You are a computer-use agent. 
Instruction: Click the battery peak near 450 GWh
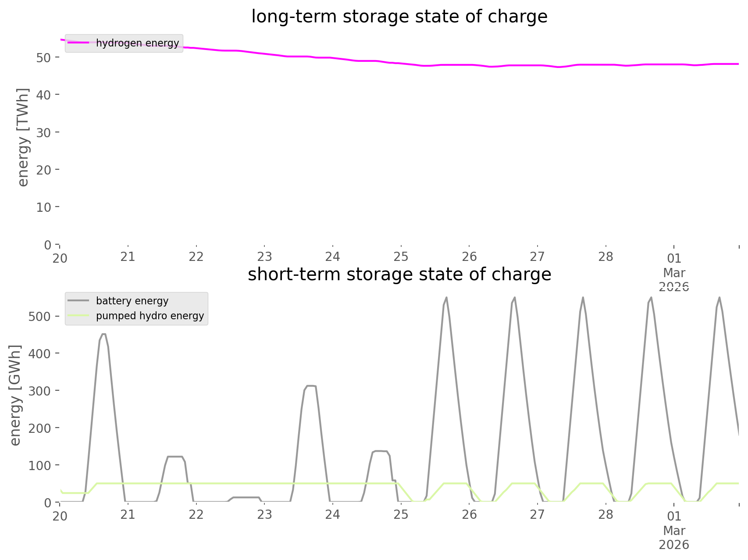click(103, 334)
